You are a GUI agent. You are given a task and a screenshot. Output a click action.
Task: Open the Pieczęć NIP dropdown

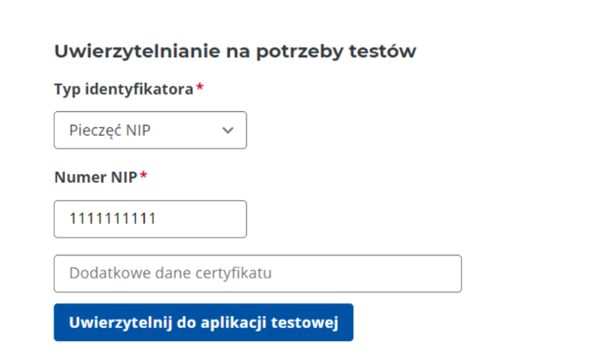click(x=150, y=130)
